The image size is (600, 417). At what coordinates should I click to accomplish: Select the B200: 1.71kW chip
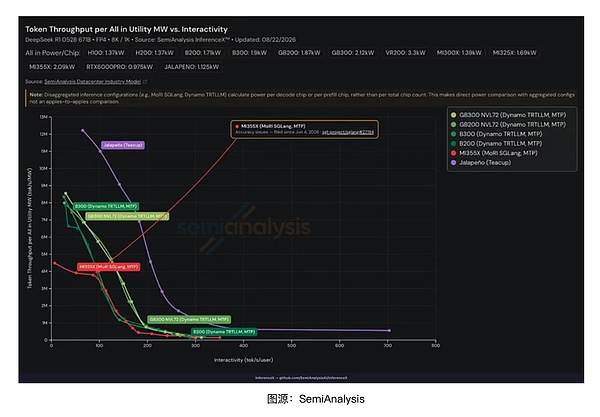pyautogui.click(x=203, y=53)
